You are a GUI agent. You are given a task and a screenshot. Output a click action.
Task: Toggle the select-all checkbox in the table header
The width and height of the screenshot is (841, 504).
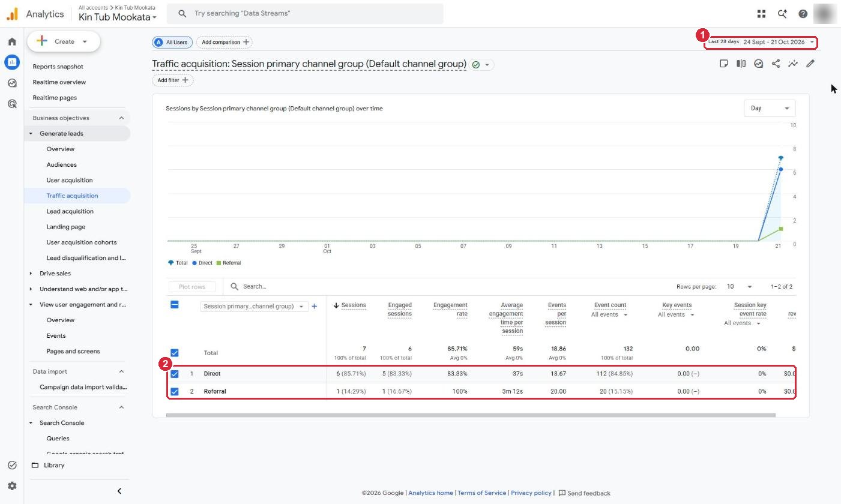(x=175, y=305)
